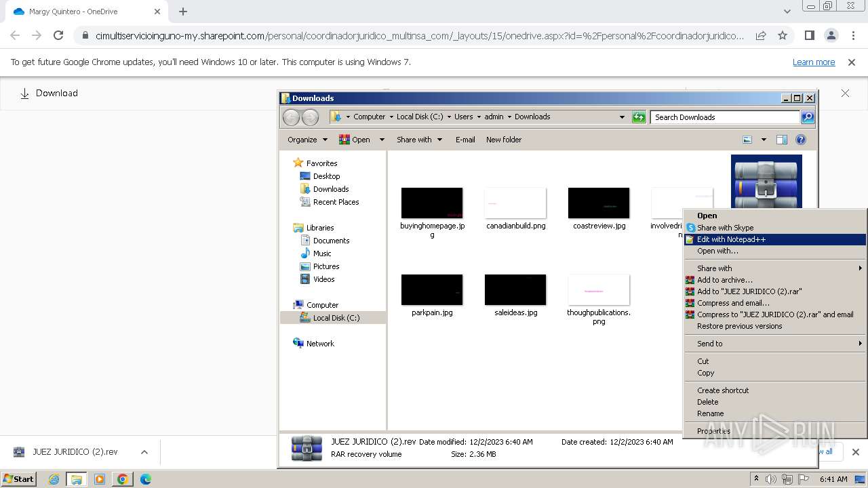
Task: Expand the view options dropdown arrow
Action: 763,140
